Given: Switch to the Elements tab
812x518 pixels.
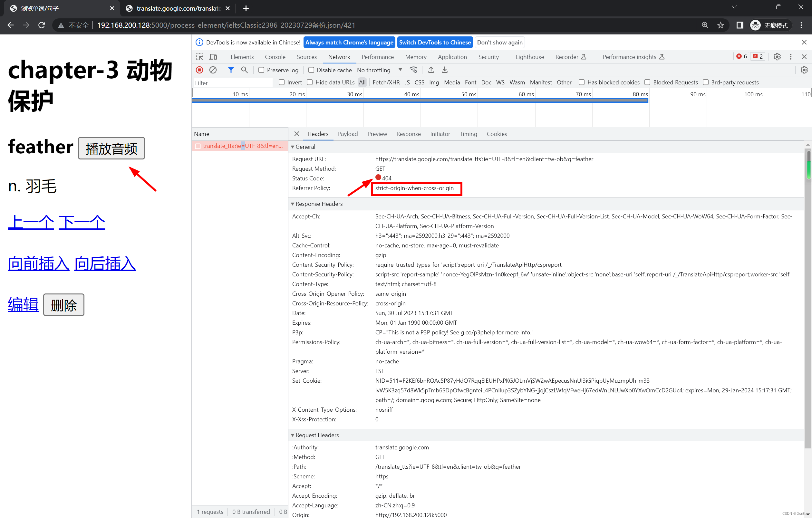Looking at the screenshot, I should (x=242, y=57).
